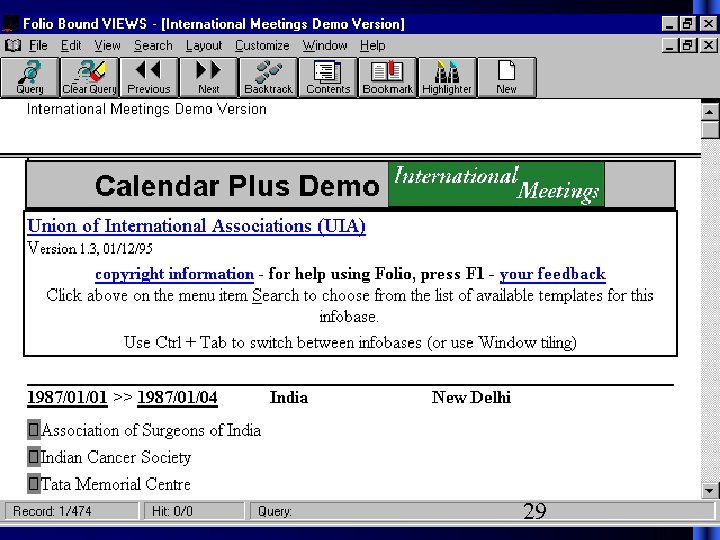Click the International Meetings green logo

pyautogui.click(x=496, y=184)
